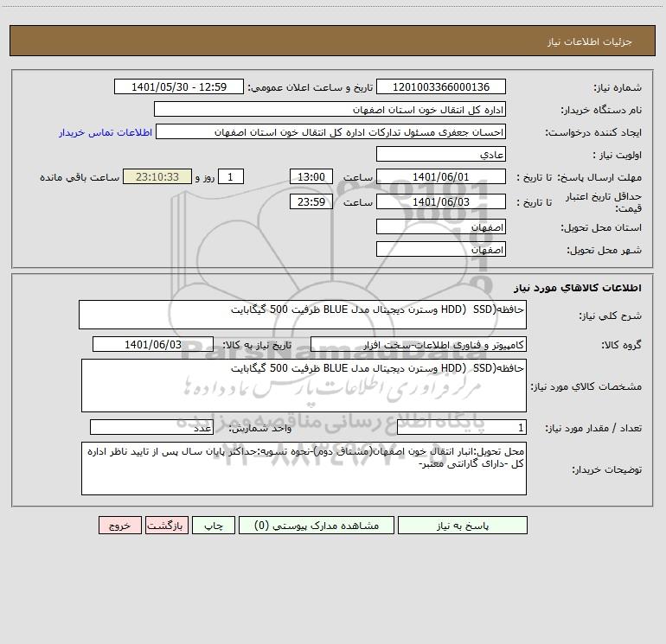Click label تاریخ نیاز به کالا

[x=257, y=345]
